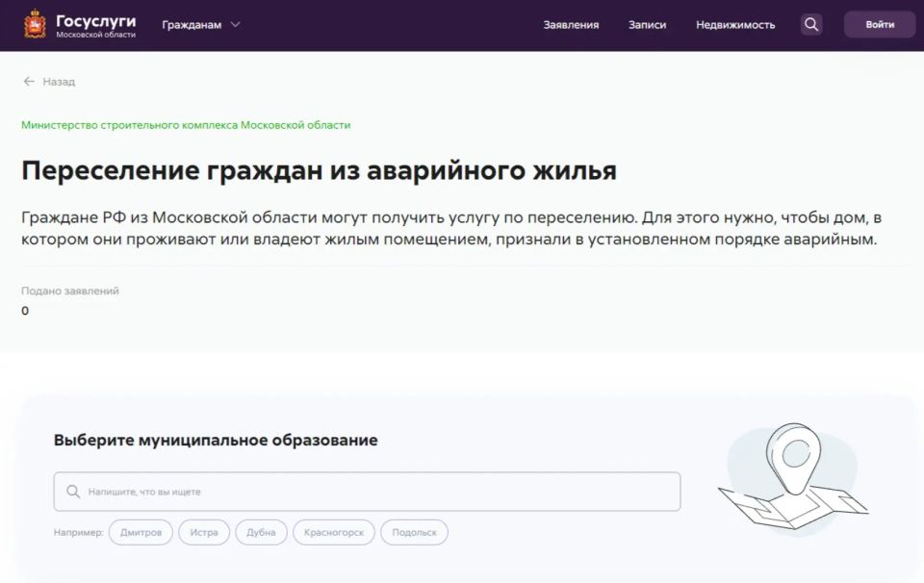Image resolution: width=924 pixels, height=583 pixels.
Task: Open the search magnifier icon in header
Action: click(x=811, y=25)
